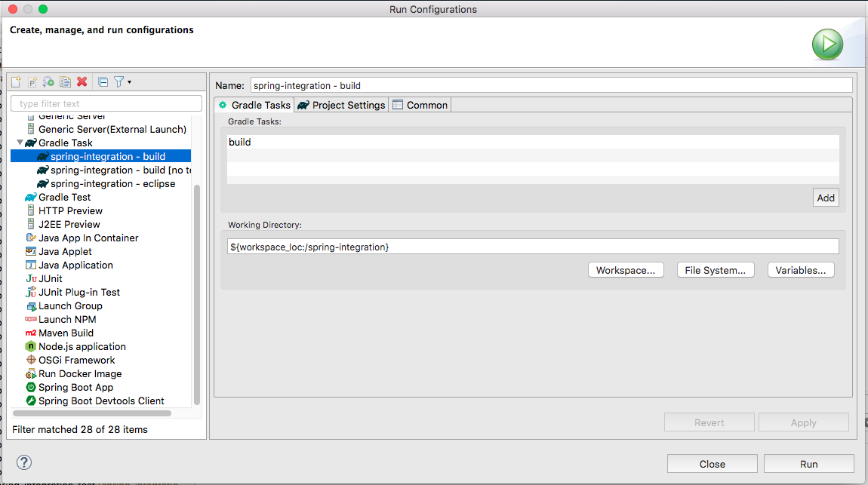The height and width of the screenshot is (485, 868).
Task: Switch to the Gradle Tasks tab
Action: point(254,105)
